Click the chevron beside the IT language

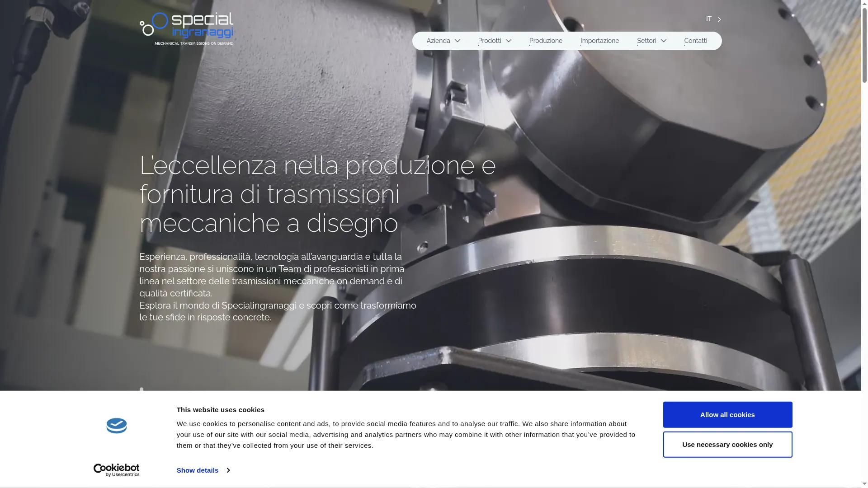(x=719, y=19)
